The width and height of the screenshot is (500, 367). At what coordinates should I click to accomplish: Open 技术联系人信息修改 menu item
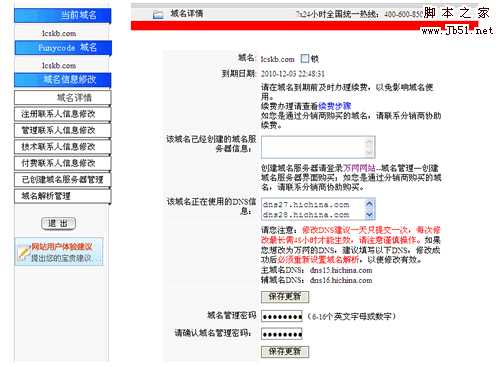pos(63,147)
